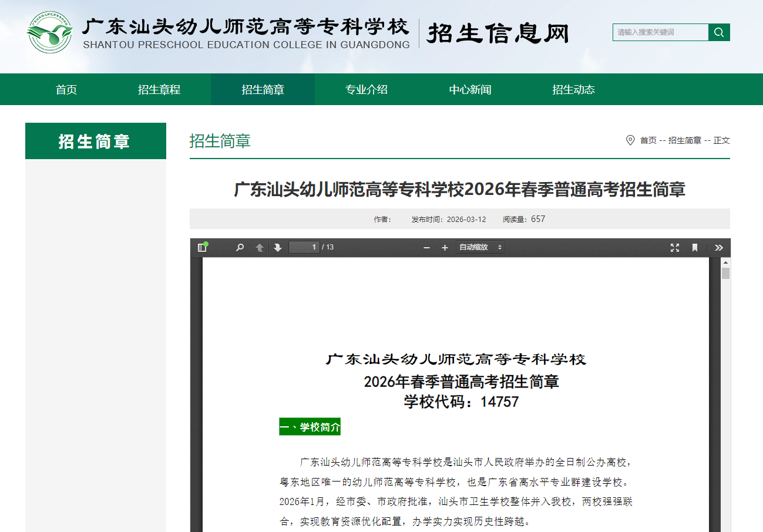Click the PDF page number input field
The height and width of the screenshot is (532, 763).
pyautogui.click(x=304, y=247)
